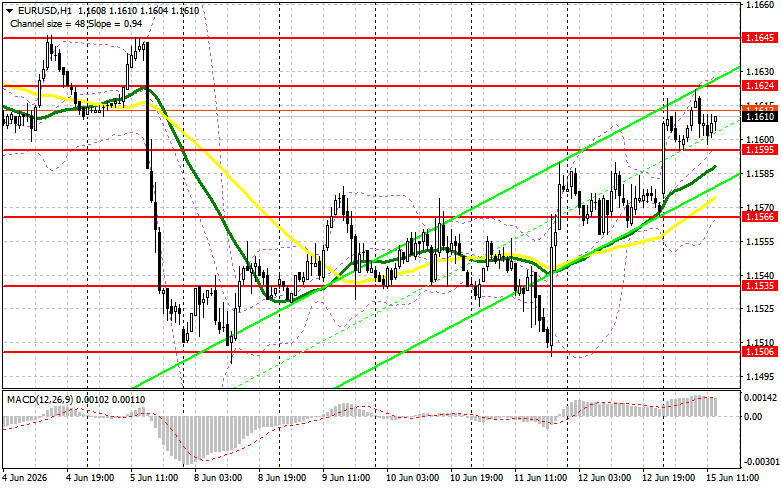781x489 pixels.
Task: Click the 1.1525 price axis label
Action: click(760, 309)
